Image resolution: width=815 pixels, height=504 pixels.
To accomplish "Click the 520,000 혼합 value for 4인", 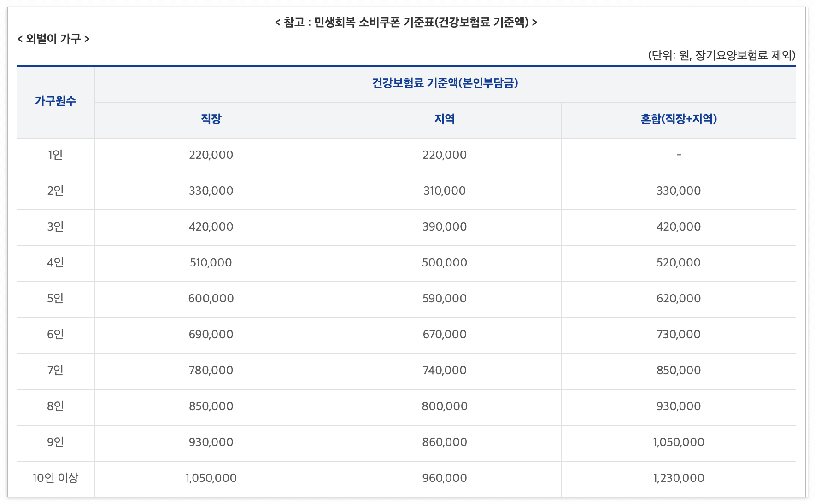I will pyautogui.click(x=677, y=263).
